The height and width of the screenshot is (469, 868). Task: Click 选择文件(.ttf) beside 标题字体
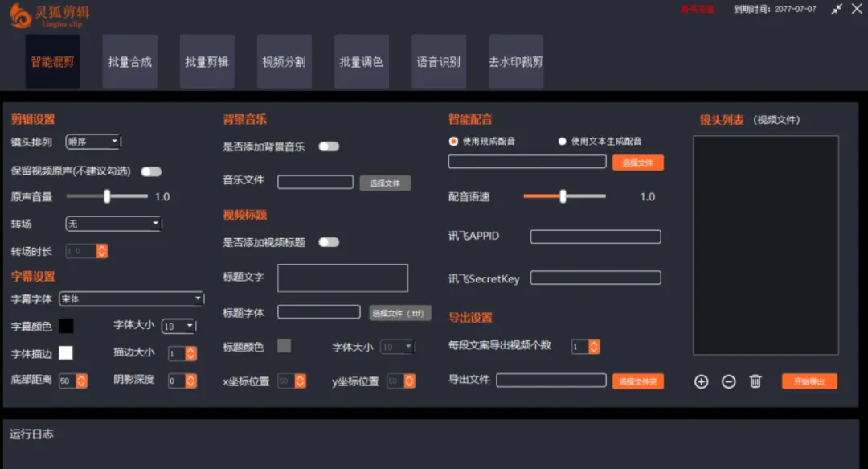pyautogui.click(x=400, y=312)
